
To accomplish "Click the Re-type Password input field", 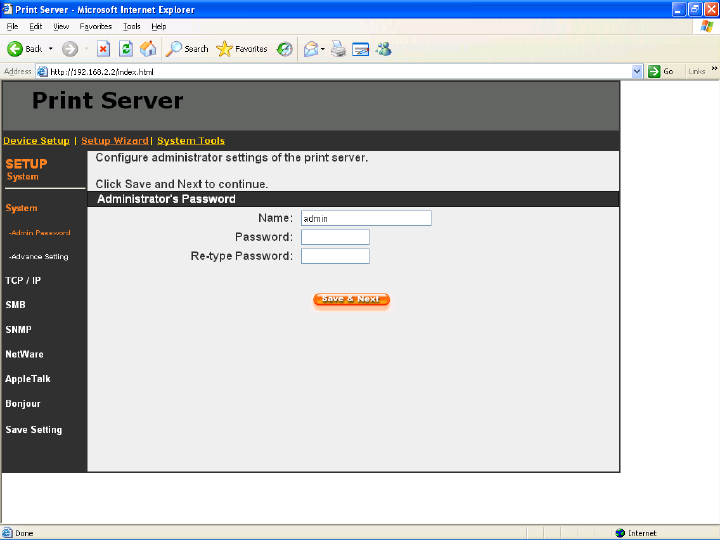I will tap(335, 256).
